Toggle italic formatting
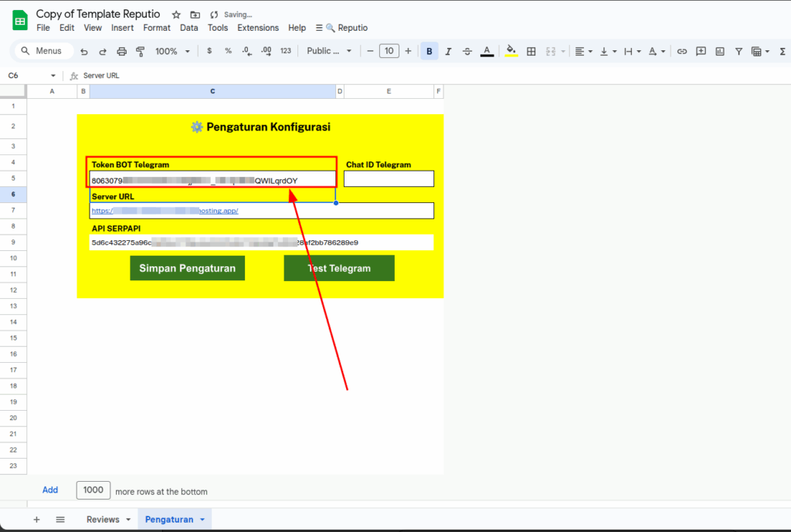The width and height of the screenshot is (791, 532). coord(448,52)
